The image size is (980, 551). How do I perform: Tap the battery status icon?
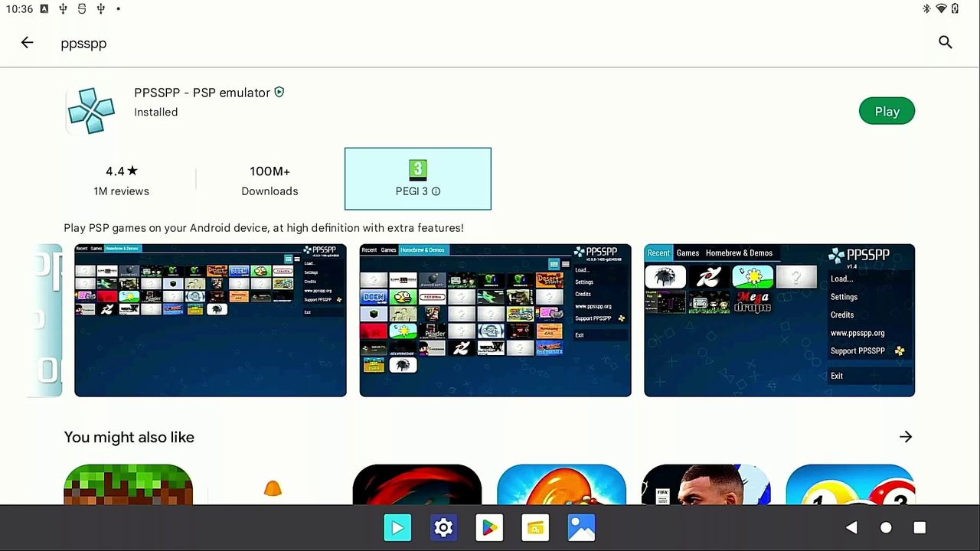pyautogui.click(x=955, y=8)
